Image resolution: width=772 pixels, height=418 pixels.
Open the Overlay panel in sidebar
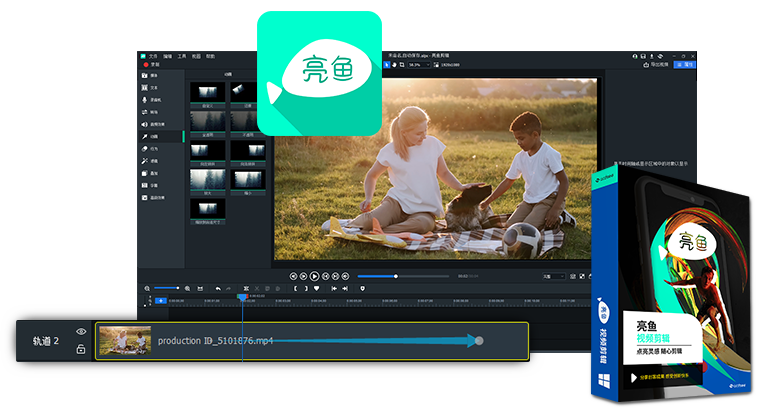(145, 173)
